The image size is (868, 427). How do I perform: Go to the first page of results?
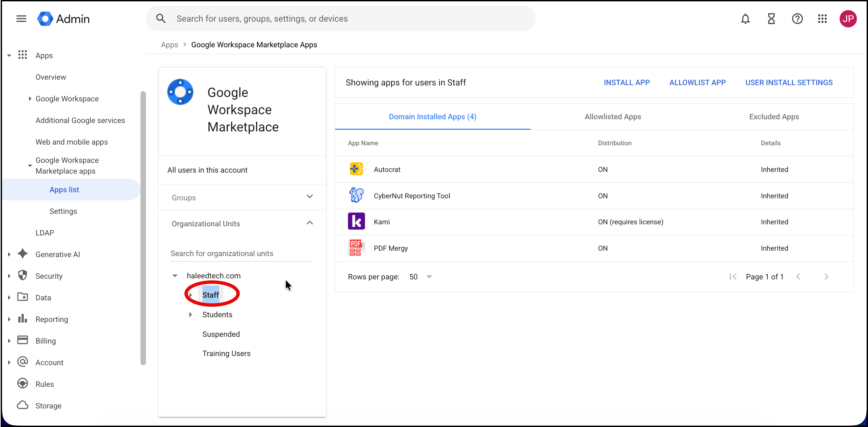click(733, 277)
